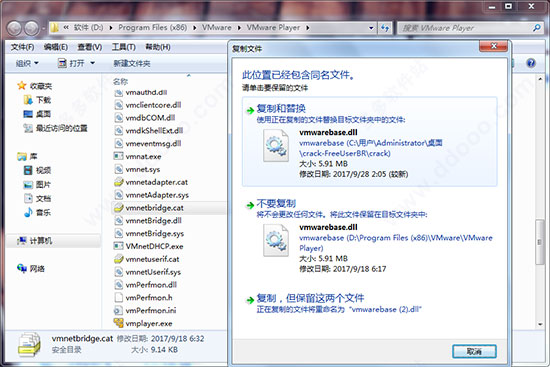Click the Program Files (x86) breadcrumb
Screen dimensions: 550x367
point(153,28)
